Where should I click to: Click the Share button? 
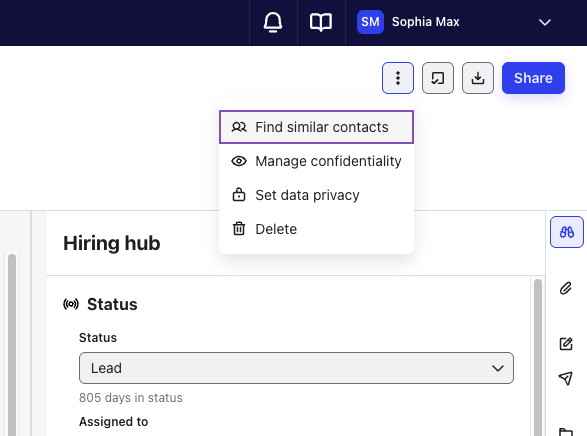click(533, 78)
